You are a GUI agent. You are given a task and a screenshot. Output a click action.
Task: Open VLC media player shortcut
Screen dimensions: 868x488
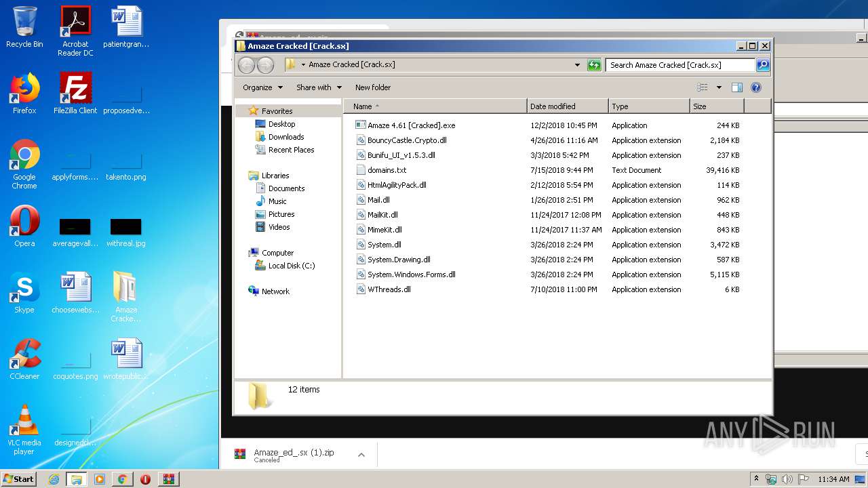(24, 430)
